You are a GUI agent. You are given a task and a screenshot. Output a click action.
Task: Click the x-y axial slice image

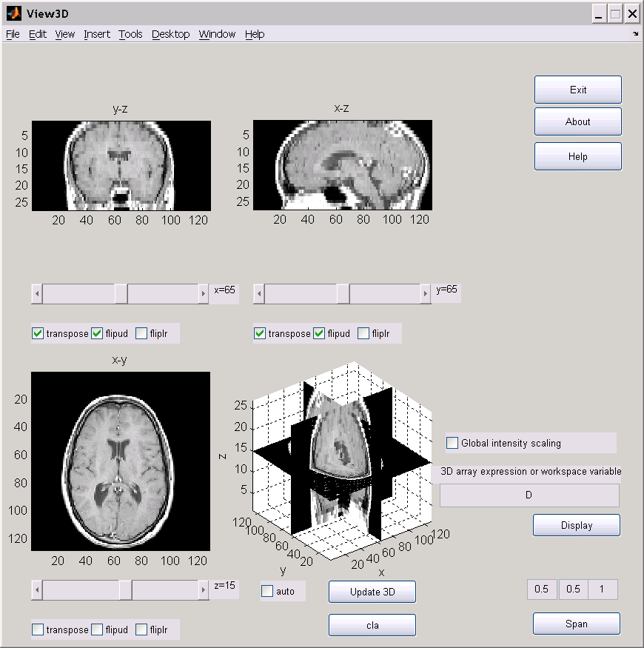pos(121,461)
